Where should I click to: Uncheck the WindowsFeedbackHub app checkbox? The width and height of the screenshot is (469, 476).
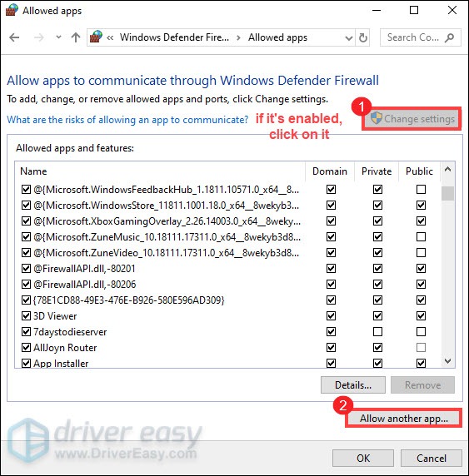pos(26,190)
